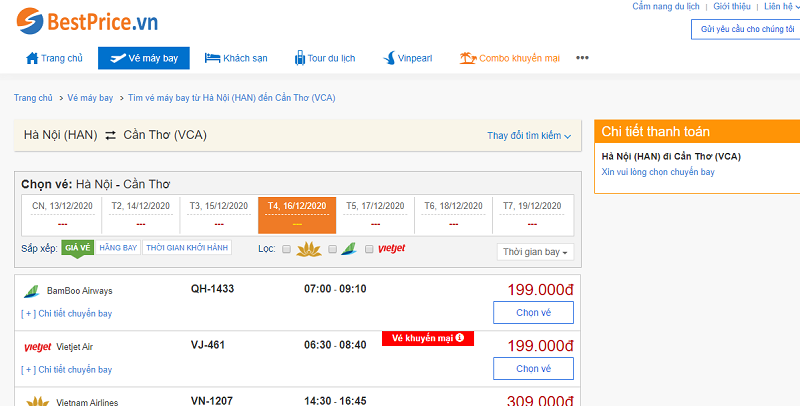The height and width of the screenshot is (406, 800).
Task: Go to Trang chủ menu item
Action: 54,58
